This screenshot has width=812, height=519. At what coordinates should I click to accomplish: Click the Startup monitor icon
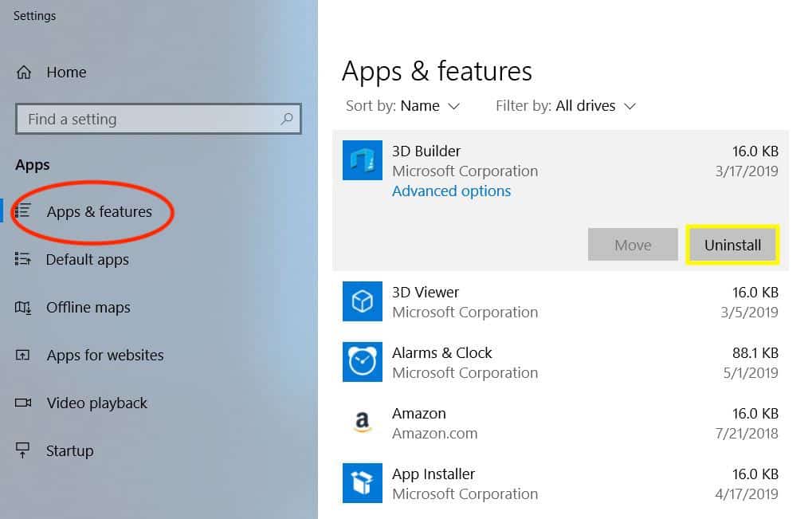(x=23, y=450)
